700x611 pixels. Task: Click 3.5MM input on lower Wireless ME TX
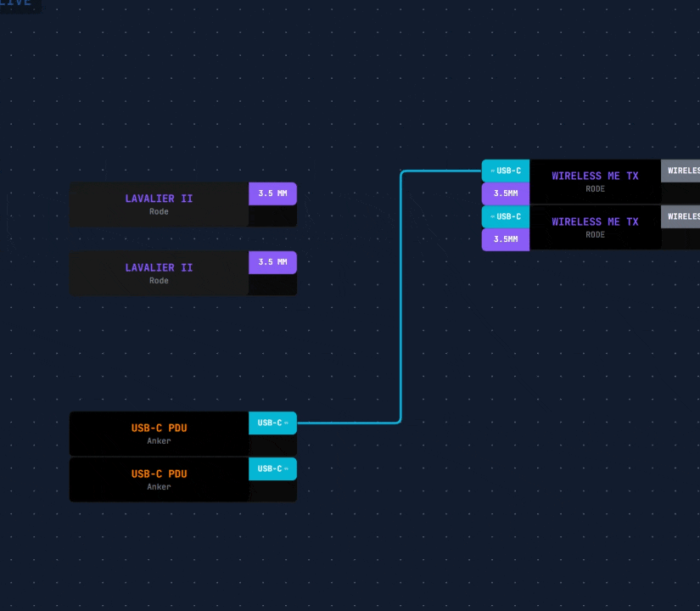tap(506, 239)
